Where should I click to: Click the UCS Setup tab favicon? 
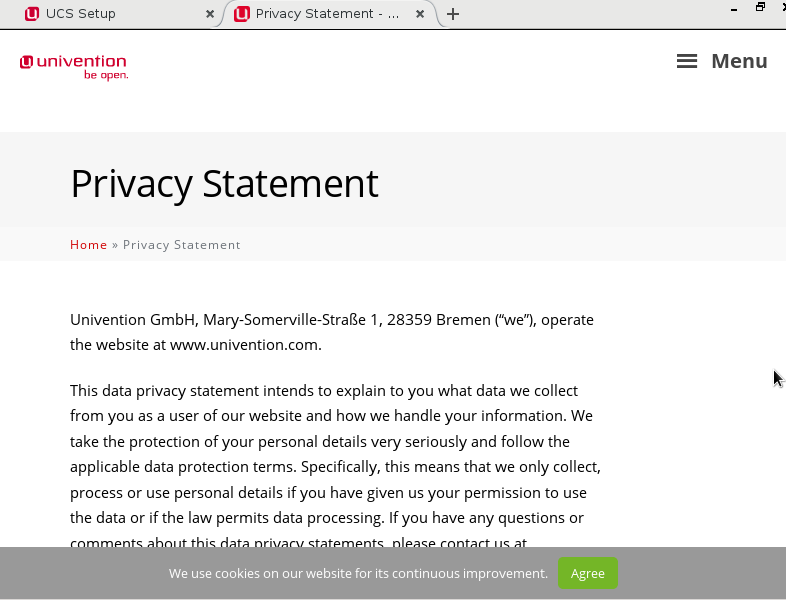pos(32,14)
